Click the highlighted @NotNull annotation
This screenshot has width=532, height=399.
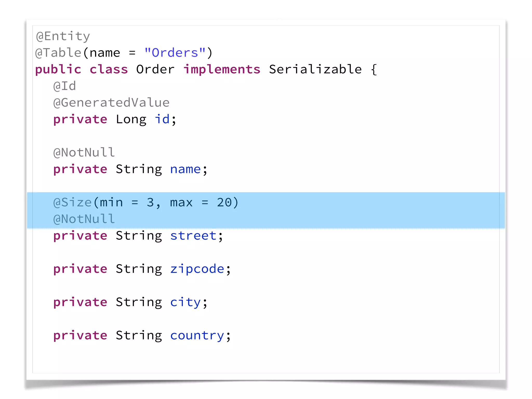pos(84,219)
